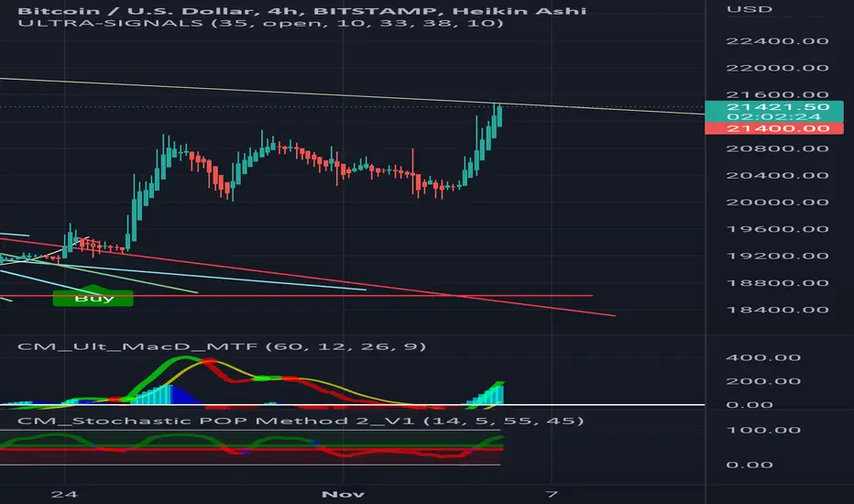Click the Bitcoin / U.S. Dollar chart title
This screenshot has height=504, width=854.
click(301, 10)
